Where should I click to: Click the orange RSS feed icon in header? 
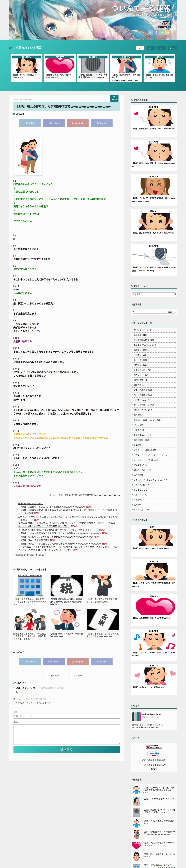tap(168, 32)
